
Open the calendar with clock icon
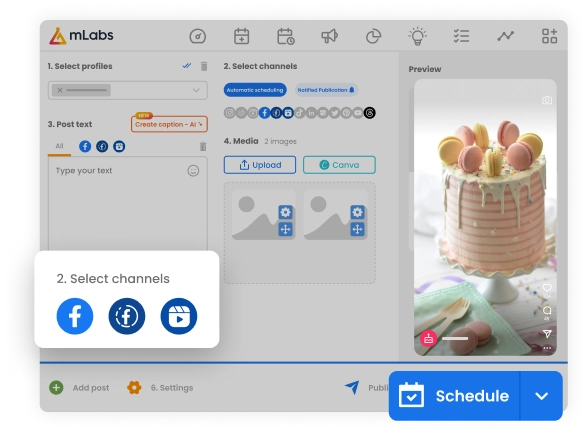point(286,36)
